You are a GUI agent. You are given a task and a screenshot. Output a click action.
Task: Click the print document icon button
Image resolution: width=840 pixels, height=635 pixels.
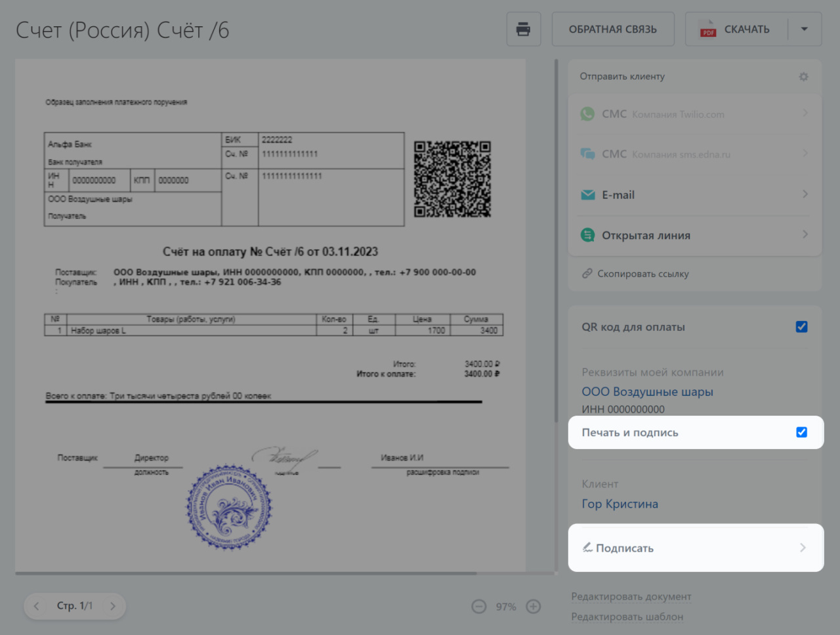click(x=523, y=29)
